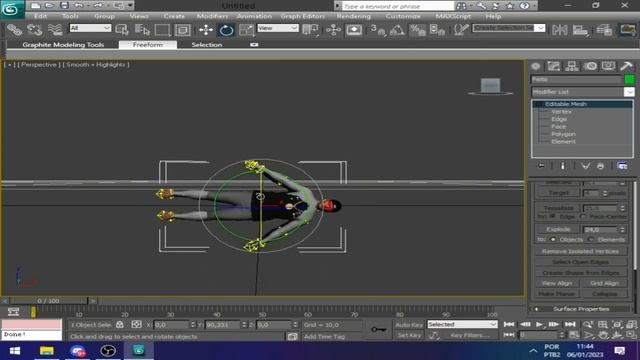The height and width of the screenshot is (360, 640).
Task: Open the key mode Selected dropdown
Action: pyautogui.click(x=462, y=324)
